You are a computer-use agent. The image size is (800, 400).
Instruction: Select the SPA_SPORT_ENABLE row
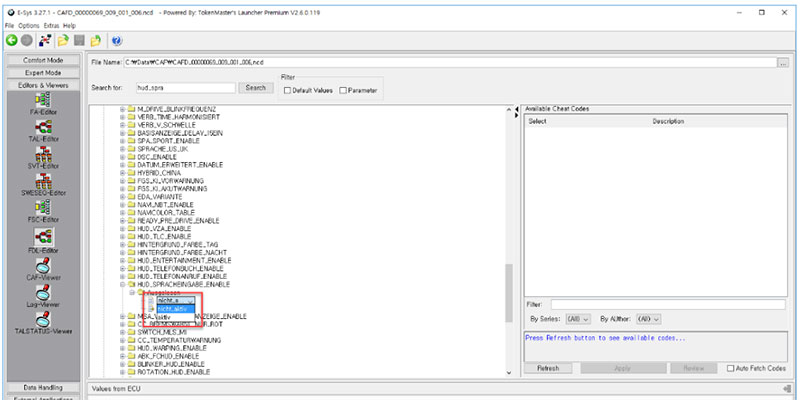pos(168,141)
